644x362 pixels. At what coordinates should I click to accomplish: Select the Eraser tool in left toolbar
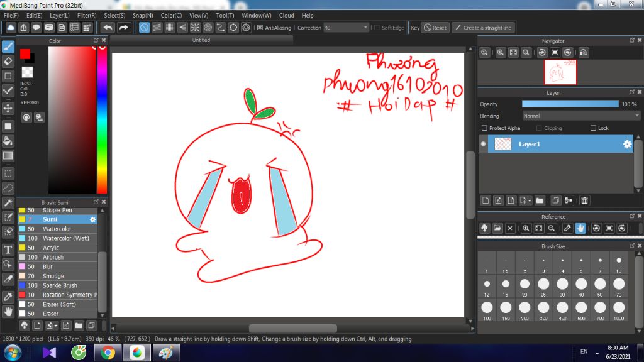tap(8, 62)
